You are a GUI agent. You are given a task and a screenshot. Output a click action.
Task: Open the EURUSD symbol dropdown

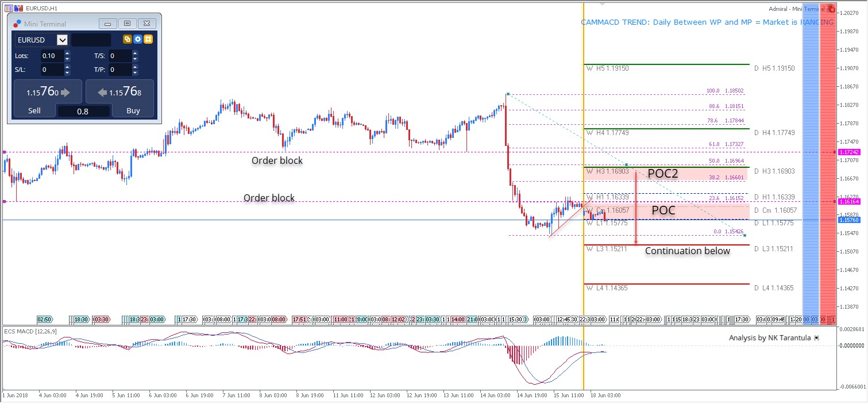(x=62, y=40)
